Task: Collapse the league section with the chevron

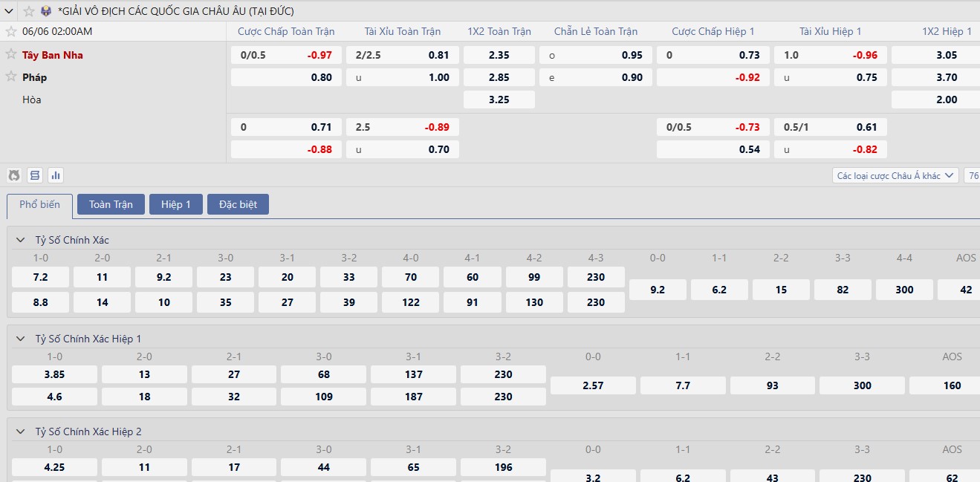Action: tap(10, 11)
